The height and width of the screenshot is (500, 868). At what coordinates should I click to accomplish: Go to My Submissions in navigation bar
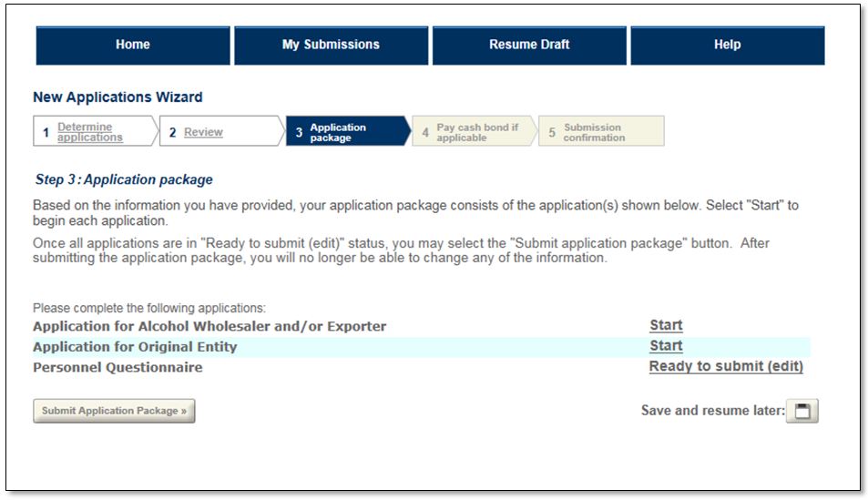click(331, 45)
